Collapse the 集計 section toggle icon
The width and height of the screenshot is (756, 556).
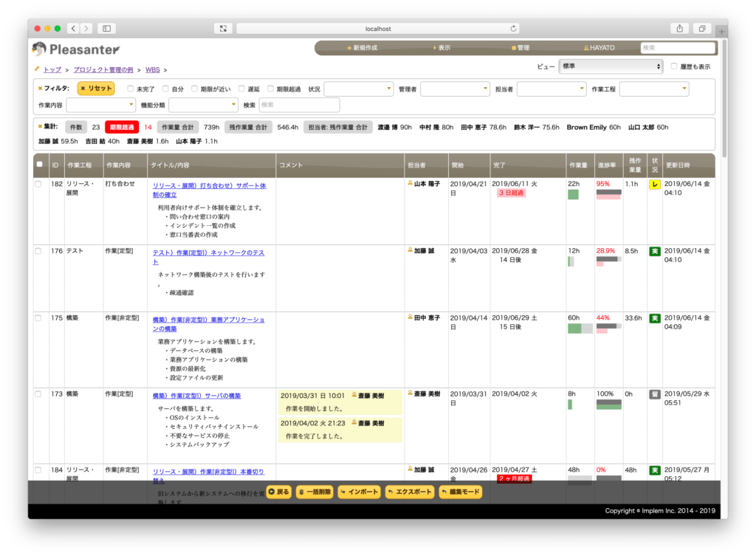(x=40, y=127)
